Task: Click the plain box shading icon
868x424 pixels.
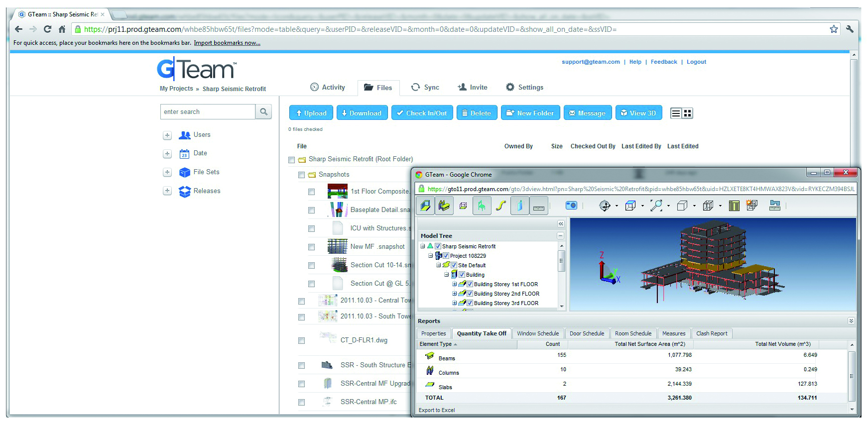Action: [x=682, y=206]
